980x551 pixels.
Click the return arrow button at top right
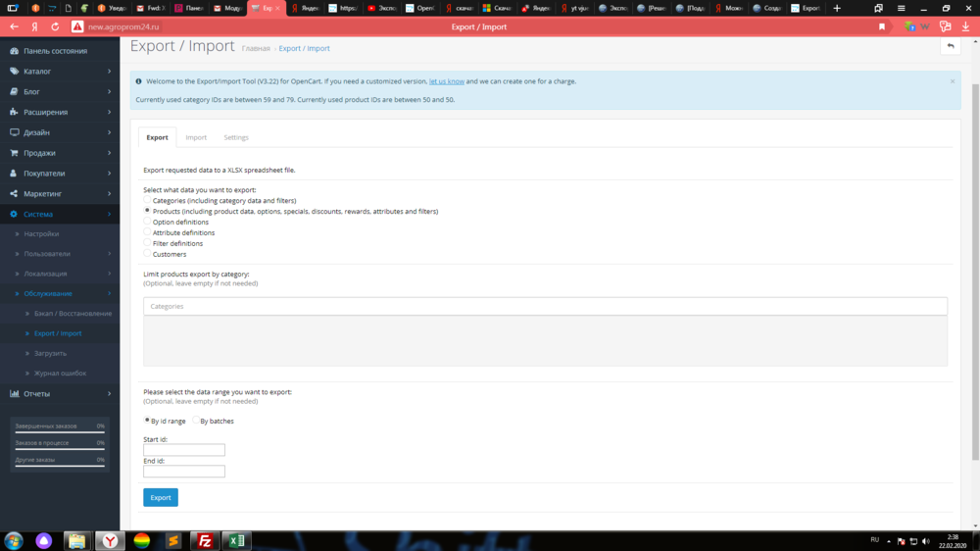pos(950,46)
